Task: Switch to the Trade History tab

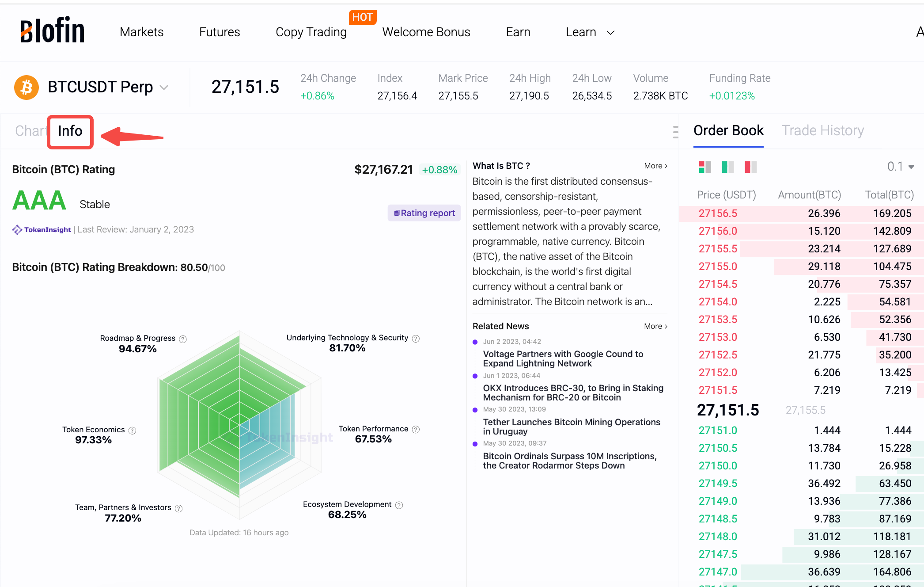Action: click(822, 130)
